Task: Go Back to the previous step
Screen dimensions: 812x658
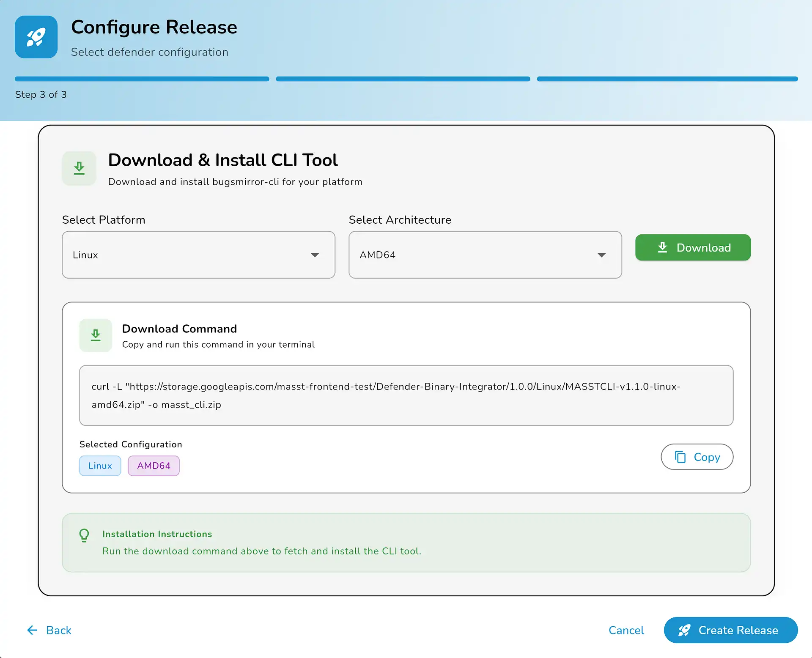Action: [x=49, y=631]
